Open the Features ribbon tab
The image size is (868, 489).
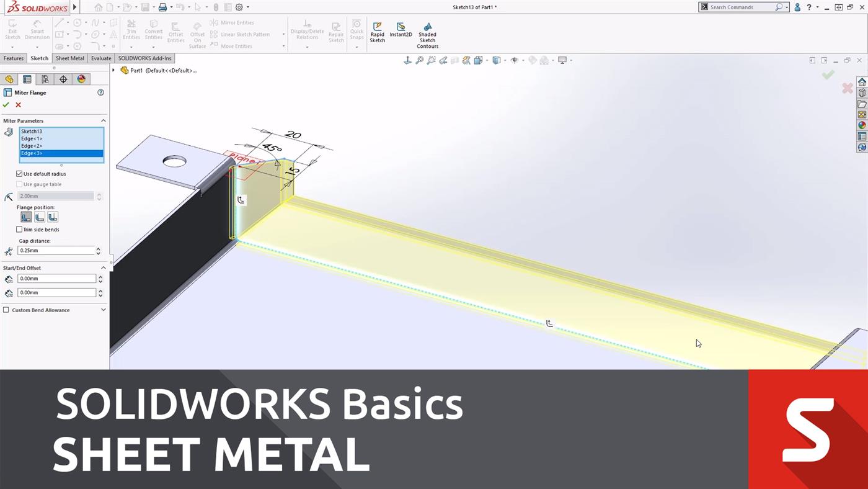point(13,58)
